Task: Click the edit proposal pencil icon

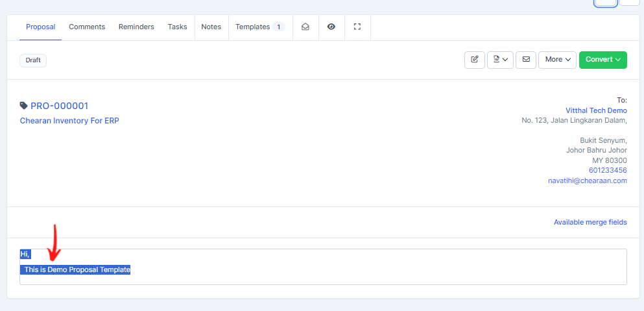Action: tap(474, 60)
